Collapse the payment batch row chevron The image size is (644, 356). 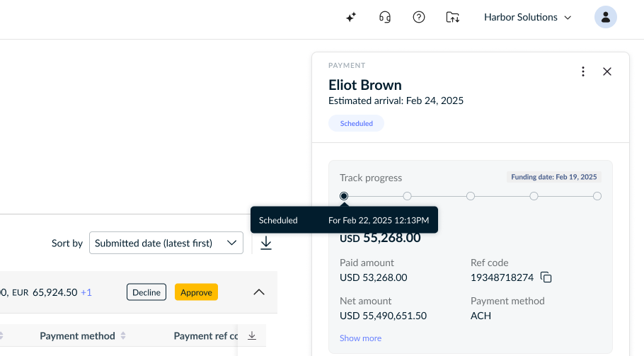(x=259, y=292)
